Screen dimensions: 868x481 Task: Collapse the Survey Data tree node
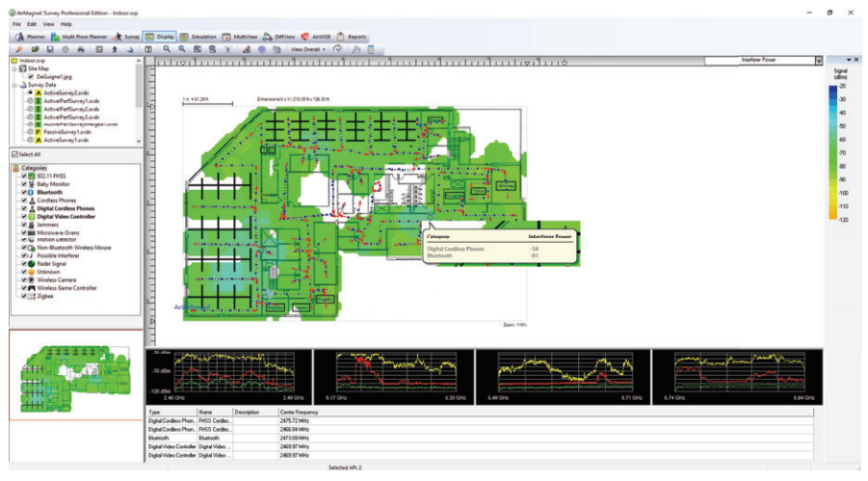coord(15,86)
